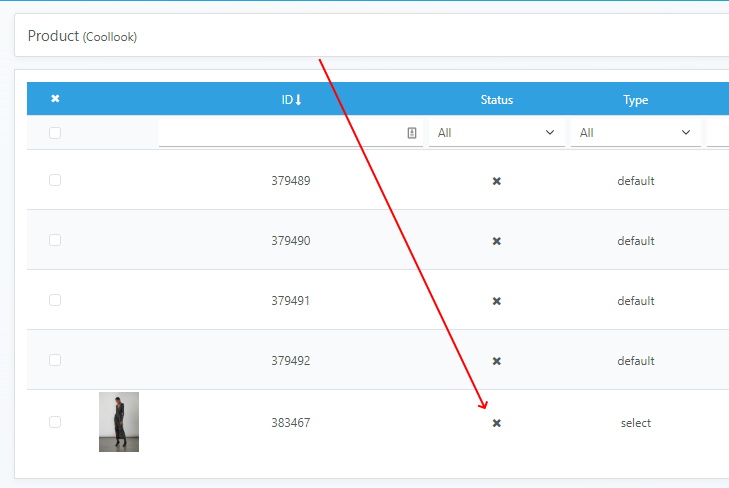Tick the checkbox for product 379491
The height and width of the screenshot is (488, 729).
tap(55, 300)
